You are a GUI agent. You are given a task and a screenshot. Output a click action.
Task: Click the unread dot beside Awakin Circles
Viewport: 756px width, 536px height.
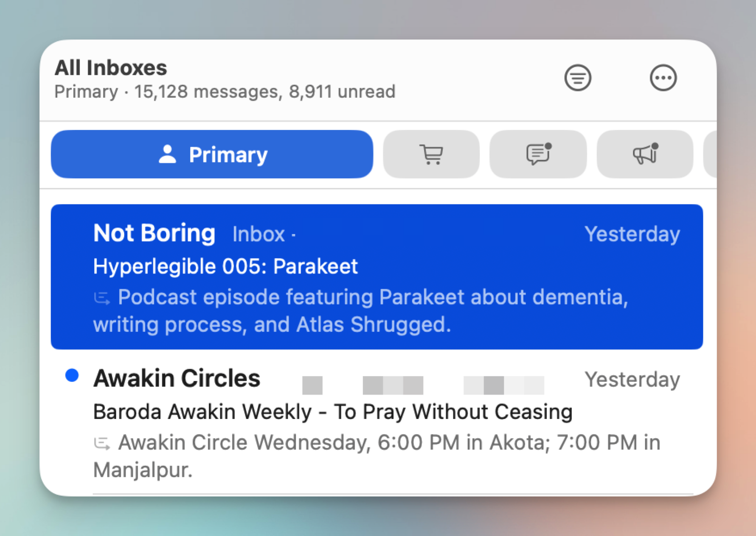(72, 376)
